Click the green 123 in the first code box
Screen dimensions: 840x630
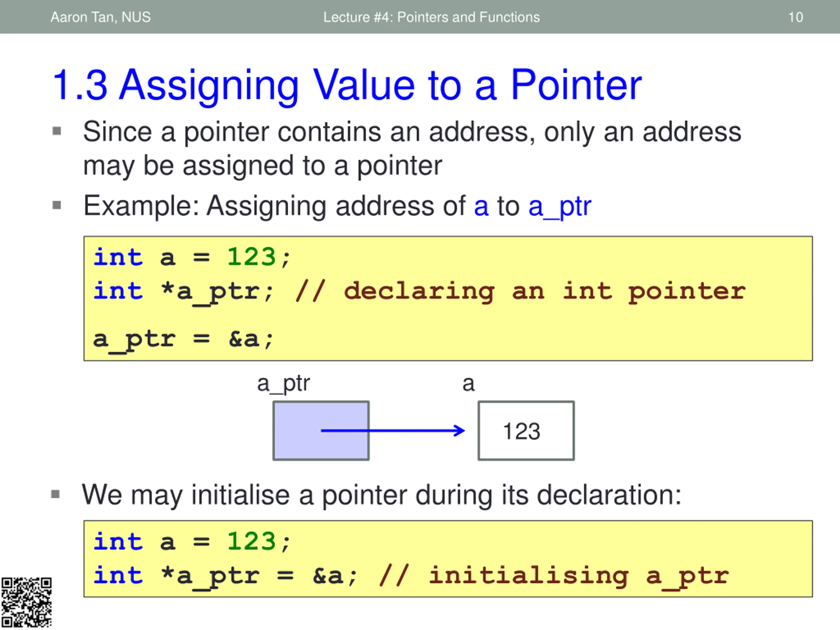point(251,257)
